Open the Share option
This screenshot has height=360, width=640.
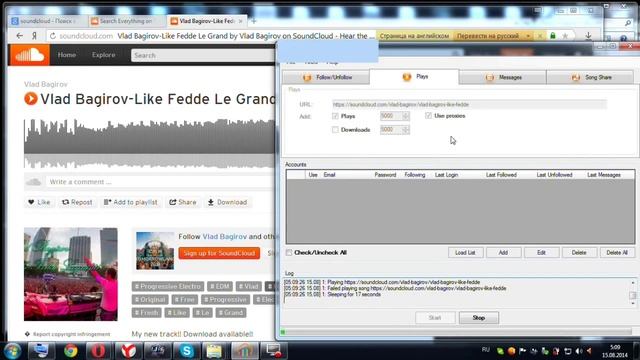[183, 202]
